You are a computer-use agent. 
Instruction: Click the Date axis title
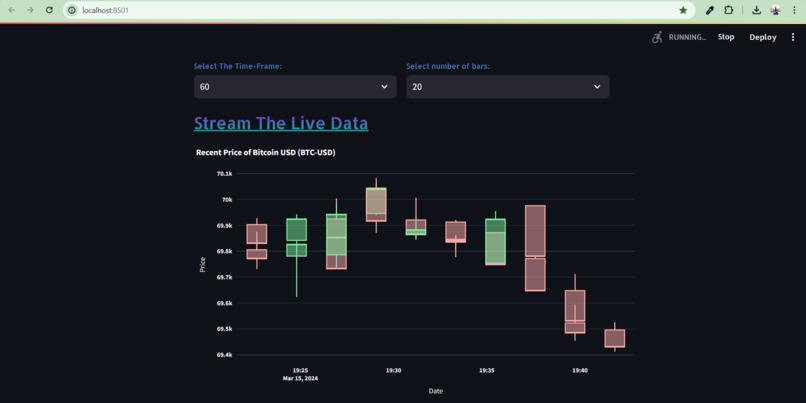436,391
